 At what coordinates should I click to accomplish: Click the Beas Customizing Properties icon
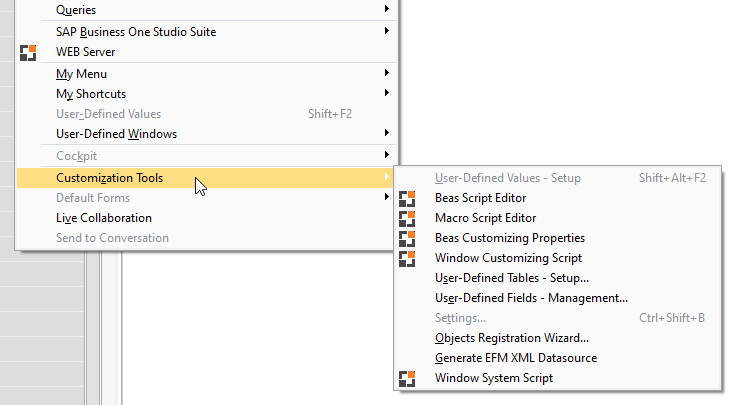[x=407, y=238]
